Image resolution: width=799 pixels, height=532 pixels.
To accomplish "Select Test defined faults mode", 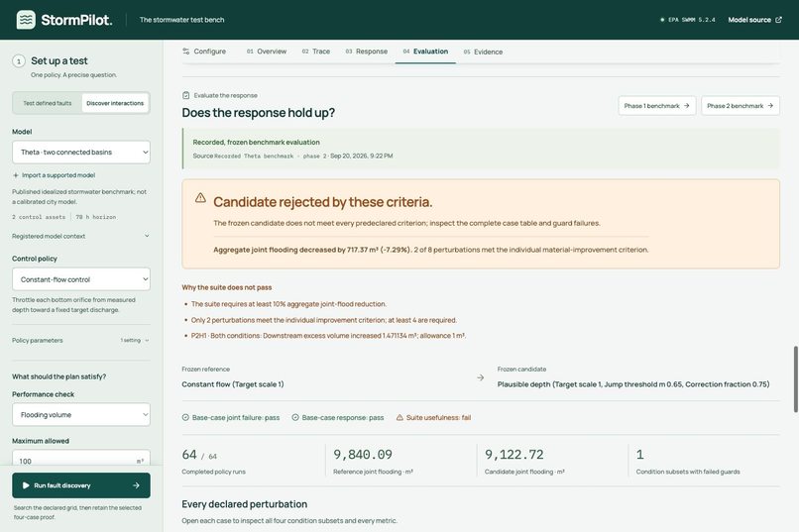I will point(48,103).
